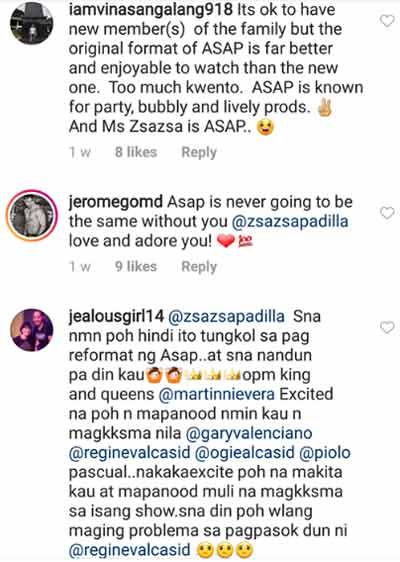Visit the @martinnievera mention
This screenshot has width=400, height=562.
point(216,394)
